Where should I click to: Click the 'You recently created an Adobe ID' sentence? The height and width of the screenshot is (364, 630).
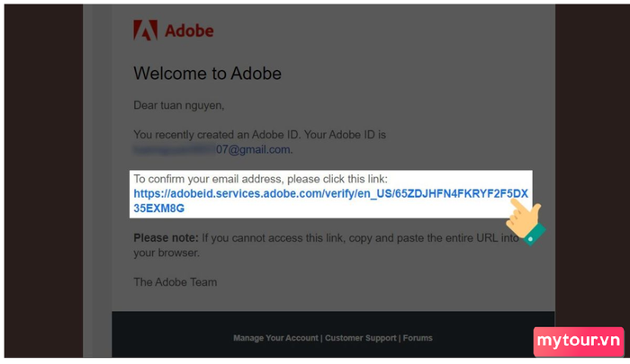click(259, 135)
